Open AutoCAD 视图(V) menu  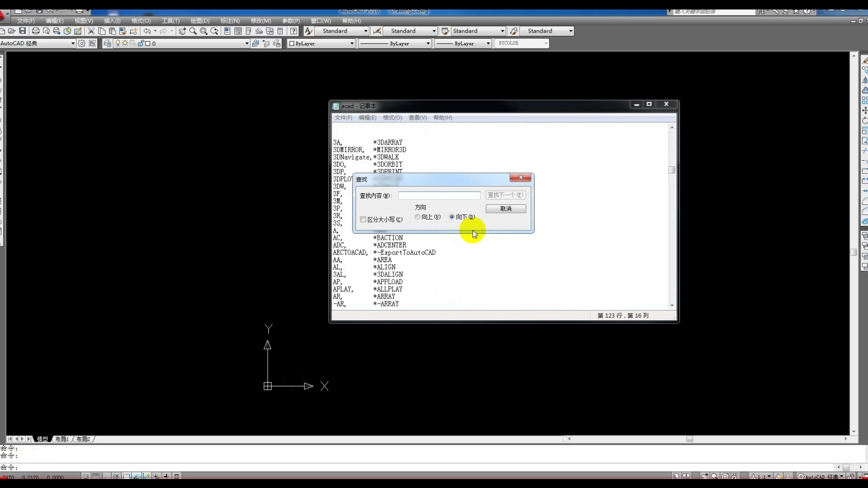pos(84,21)
